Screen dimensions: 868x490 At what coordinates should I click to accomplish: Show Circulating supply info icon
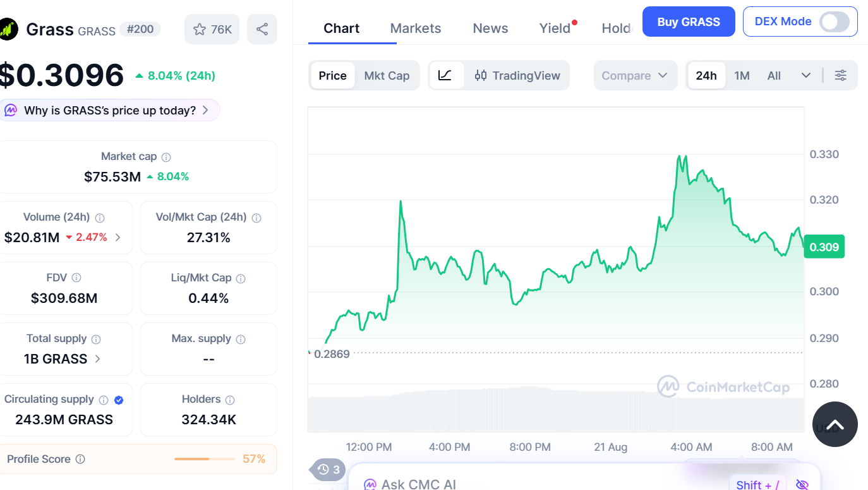coord(104,400)
